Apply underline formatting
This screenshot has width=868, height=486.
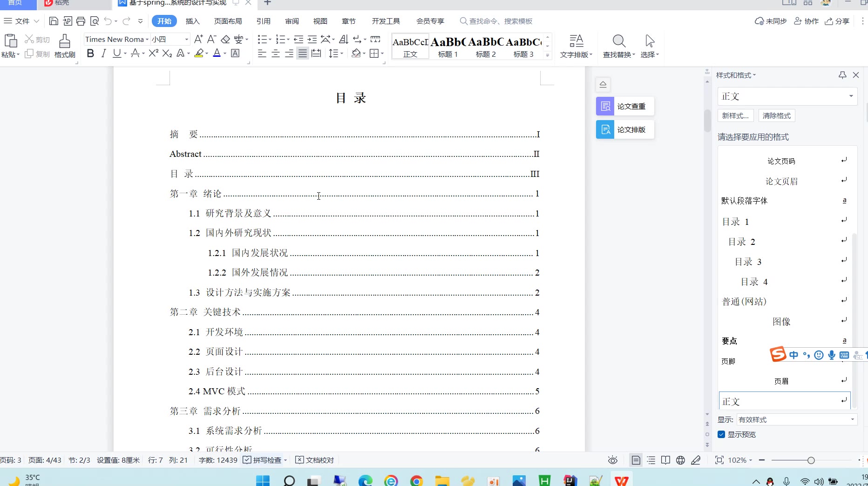pos(117,54)
